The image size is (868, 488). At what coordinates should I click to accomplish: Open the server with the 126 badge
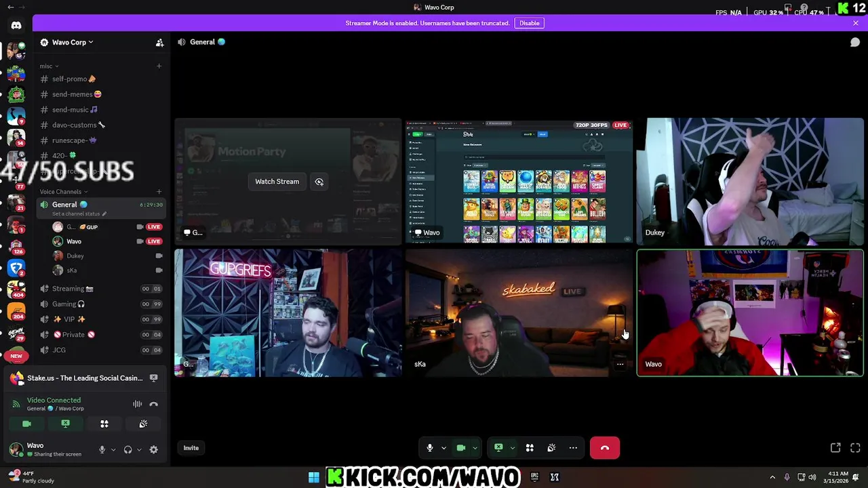pos(16,246)
